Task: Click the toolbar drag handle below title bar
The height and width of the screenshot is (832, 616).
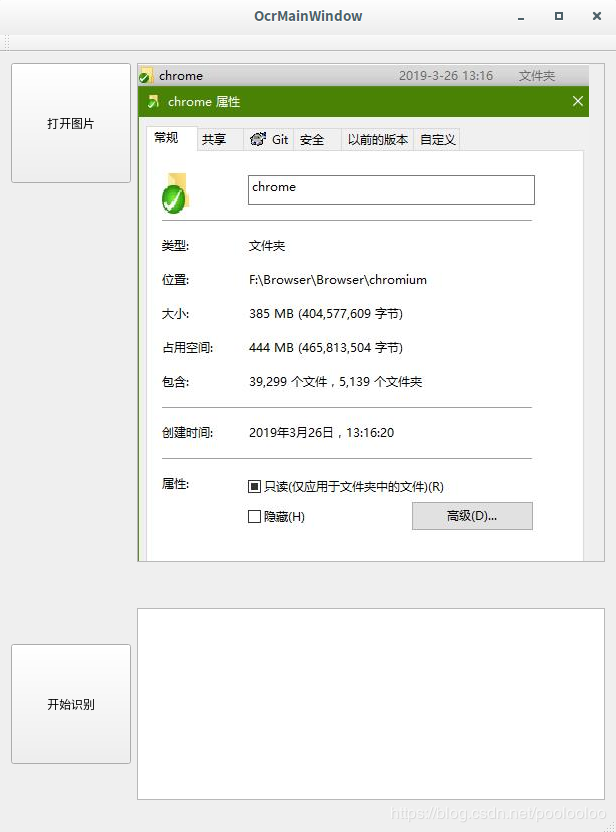Action: (7, 42)
